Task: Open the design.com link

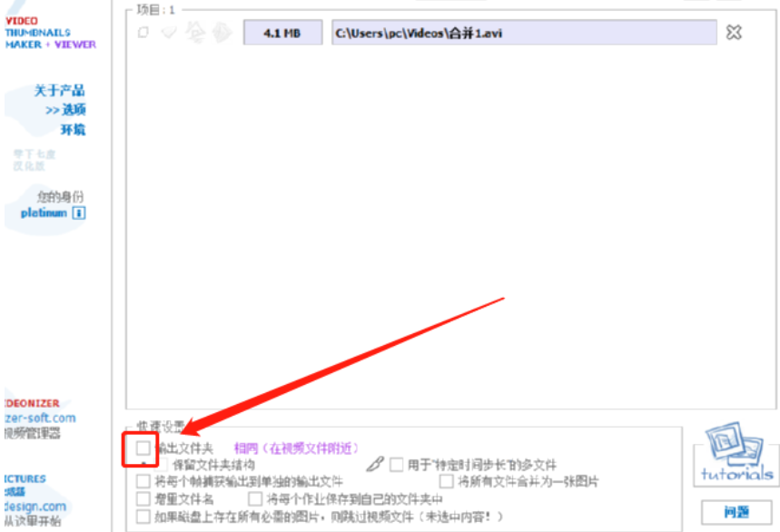Action: [x=35, y=507]
